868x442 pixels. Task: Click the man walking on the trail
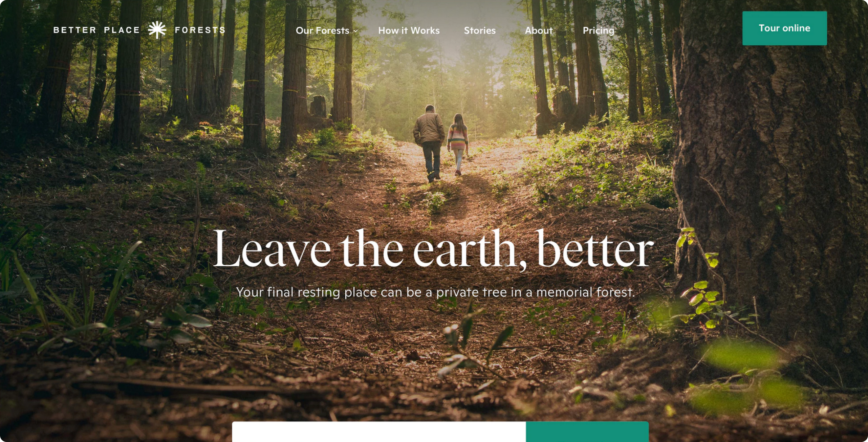429,143
